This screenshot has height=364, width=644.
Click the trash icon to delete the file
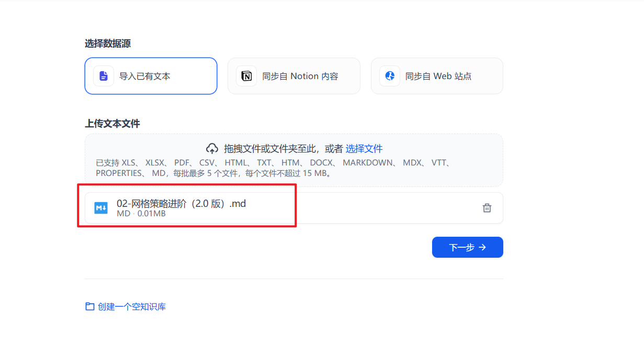(x=487, y=207)
